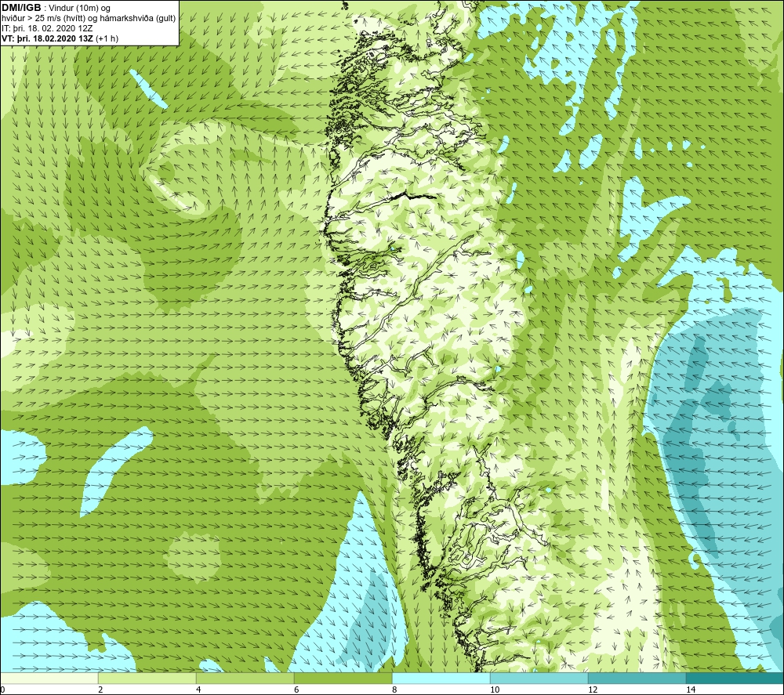Click the "DMI/IGB" title in the legend box
Screen dimensions: 784x695
21,8
